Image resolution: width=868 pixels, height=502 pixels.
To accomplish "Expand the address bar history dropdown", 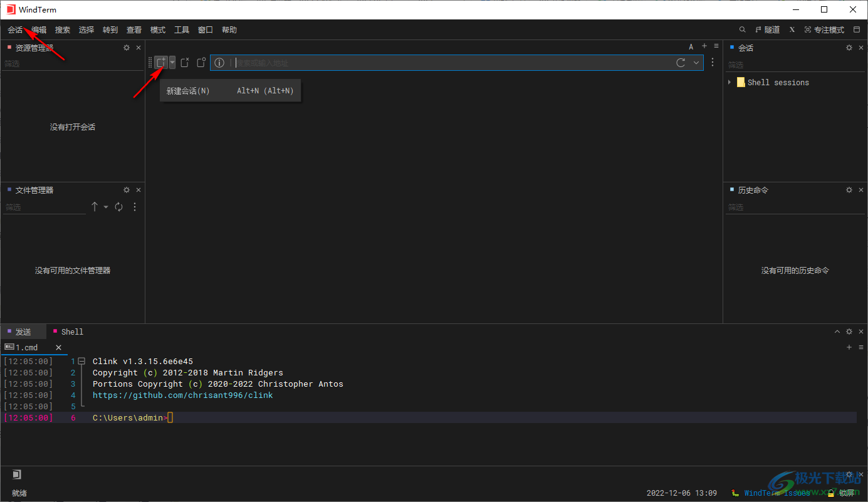I will (x=696, y=63).
